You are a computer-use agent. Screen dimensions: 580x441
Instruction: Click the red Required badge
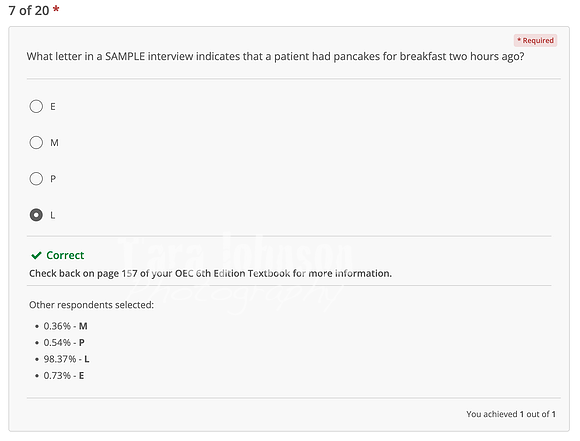pos(535,40)
